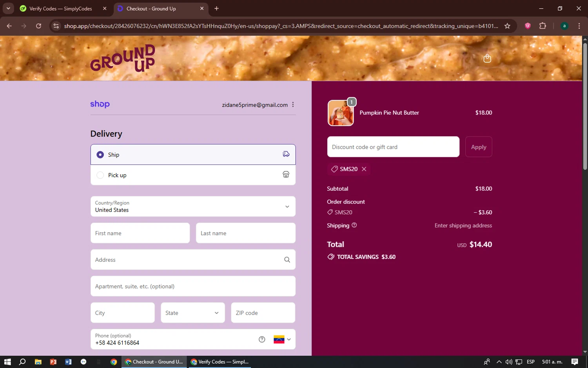
Task: Close the Verify Codes tab
Action: (x=105, y=8)
